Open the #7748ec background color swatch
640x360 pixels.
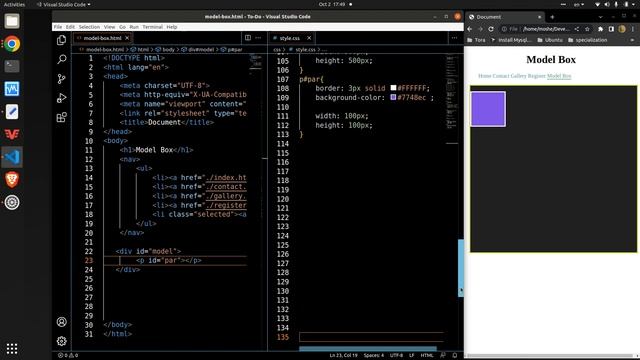[393, 97]
